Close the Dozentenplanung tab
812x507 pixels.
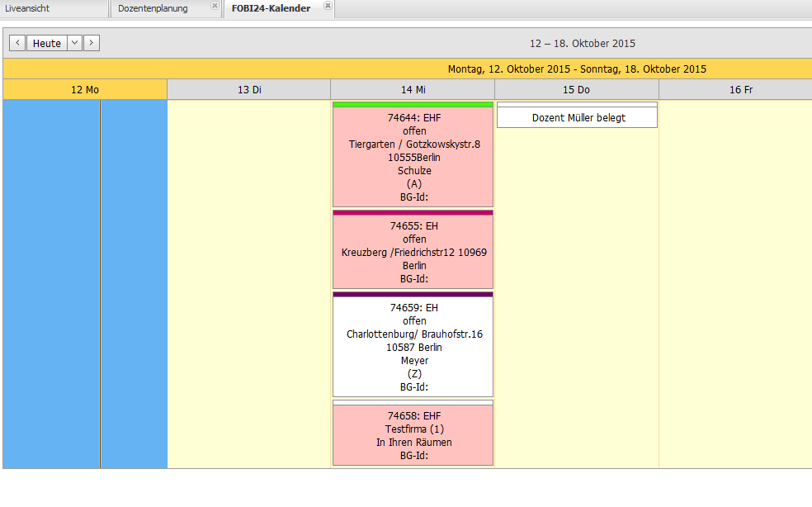coord(215,6)
